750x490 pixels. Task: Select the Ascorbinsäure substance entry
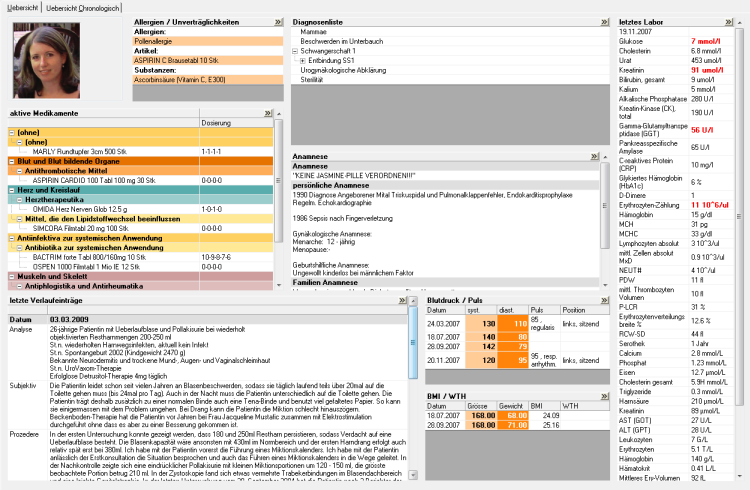(208, 80)
